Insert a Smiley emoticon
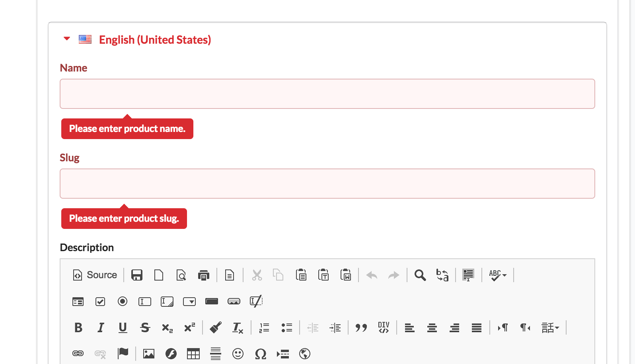The image size is (635, 364). pyautogui.click(x=238, y=353)
